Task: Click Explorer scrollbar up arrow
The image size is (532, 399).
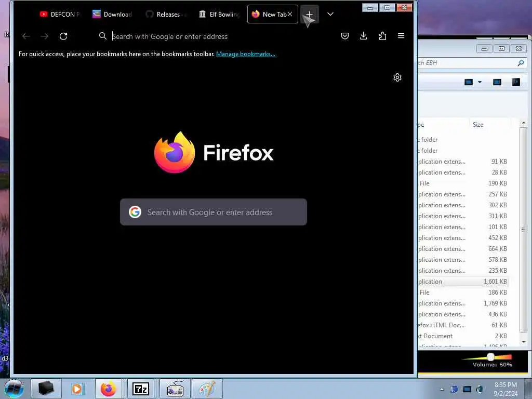Action: (x=524, y=123)
